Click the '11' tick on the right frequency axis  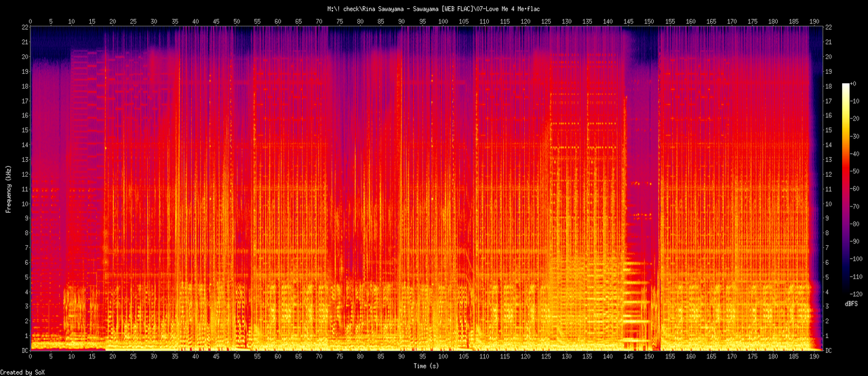tap(829, 189)
